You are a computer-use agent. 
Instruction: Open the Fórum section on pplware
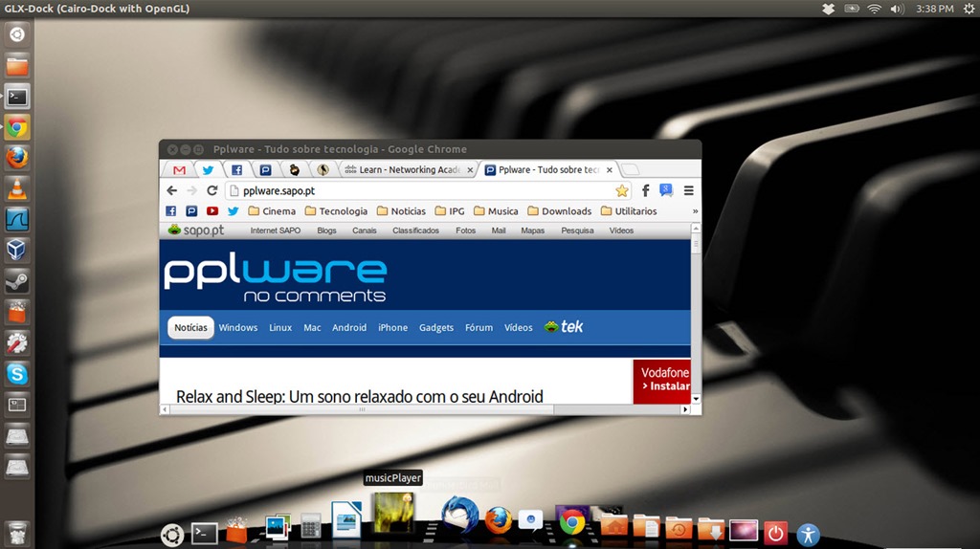click(x=479, y=327)
